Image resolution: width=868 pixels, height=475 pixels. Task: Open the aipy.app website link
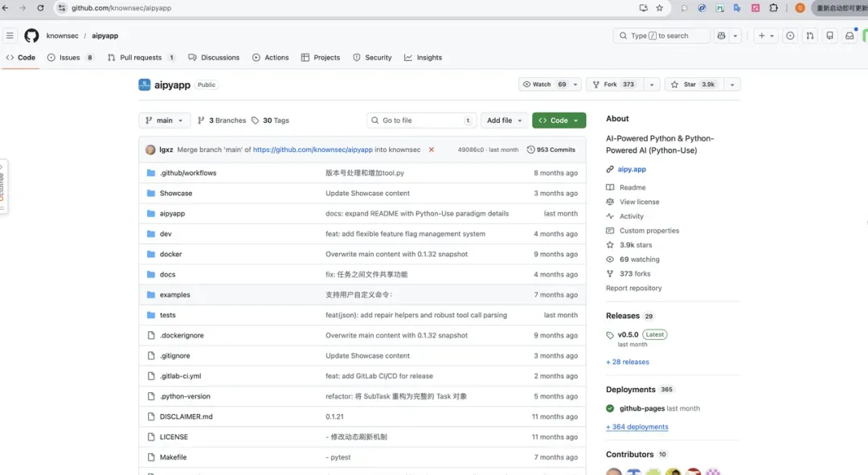632,170
